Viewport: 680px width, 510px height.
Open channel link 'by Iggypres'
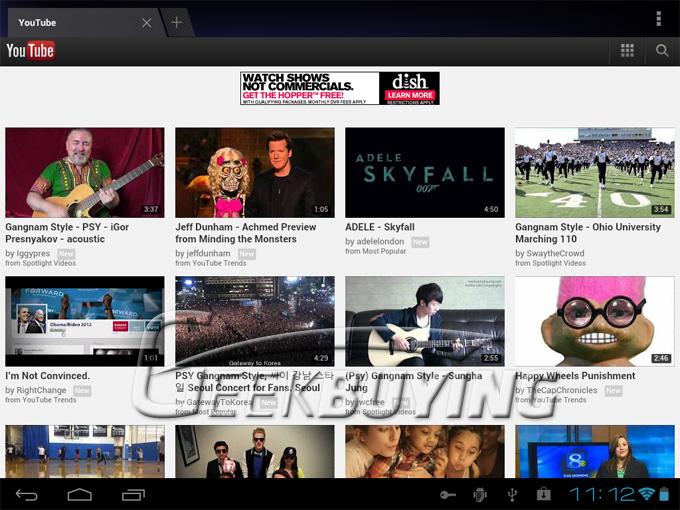coord(28,253)
